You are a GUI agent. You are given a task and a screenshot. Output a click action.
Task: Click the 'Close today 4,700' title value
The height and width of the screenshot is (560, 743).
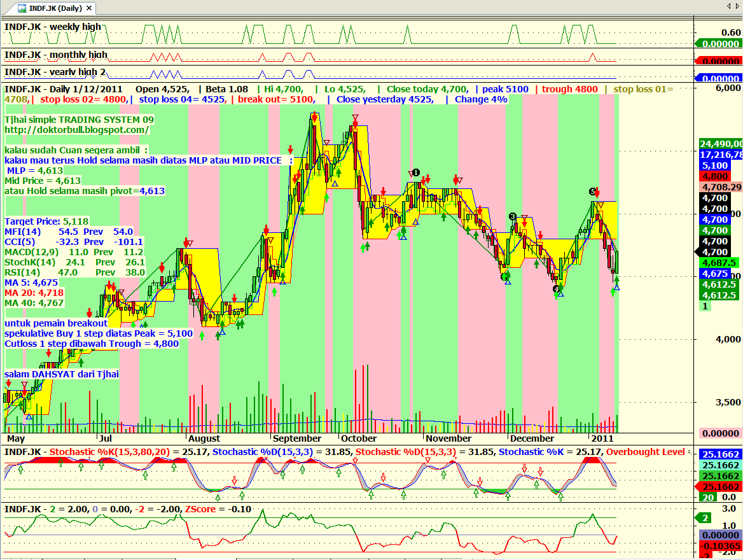tap(427, 89)
